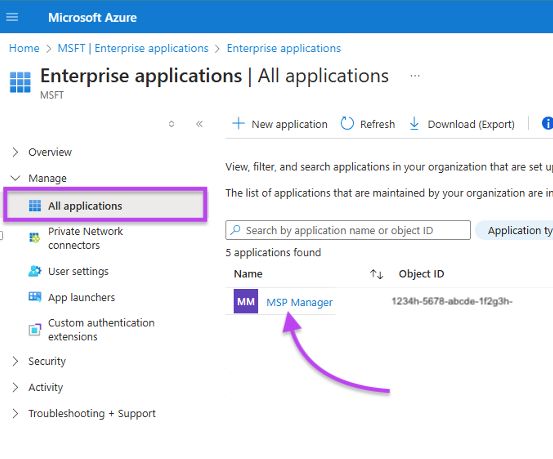Screen dimensions: 553x459
Task: Click Download (Export) button
Action: pos(462,124)
